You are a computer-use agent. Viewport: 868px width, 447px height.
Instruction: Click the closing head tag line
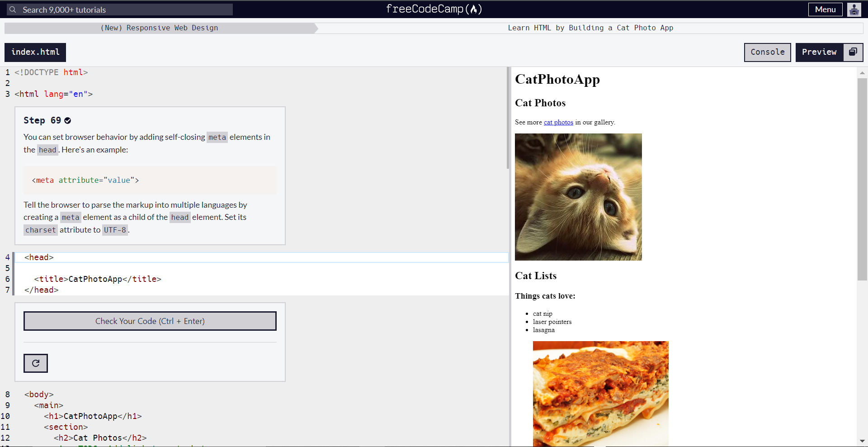click(x=41, y=290)
